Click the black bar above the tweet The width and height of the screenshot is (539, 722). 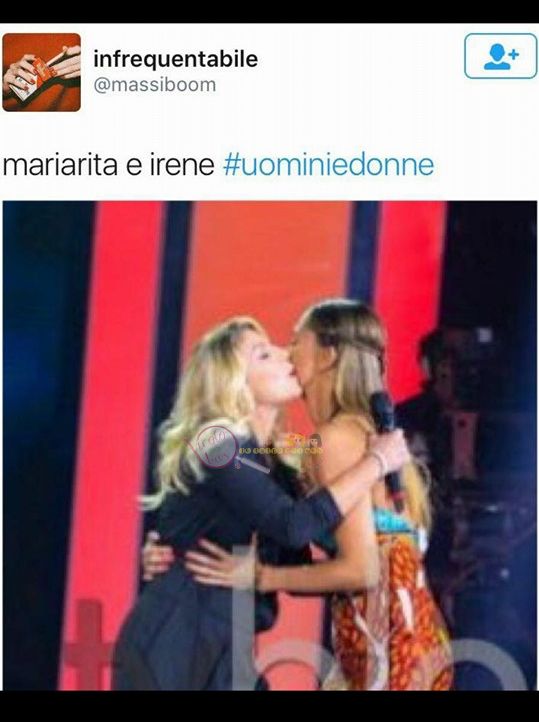(x=269, y=11)
